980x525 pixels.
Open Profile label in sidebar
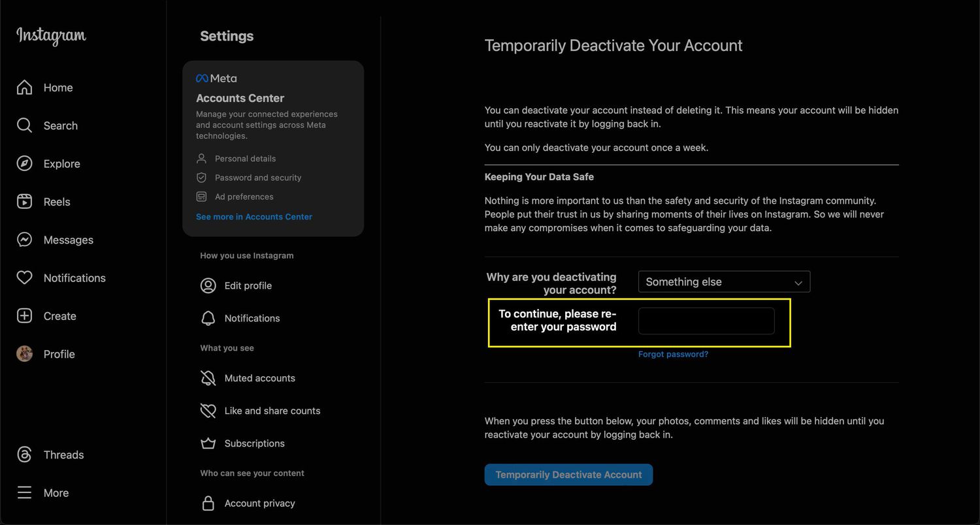coord(59,354)
